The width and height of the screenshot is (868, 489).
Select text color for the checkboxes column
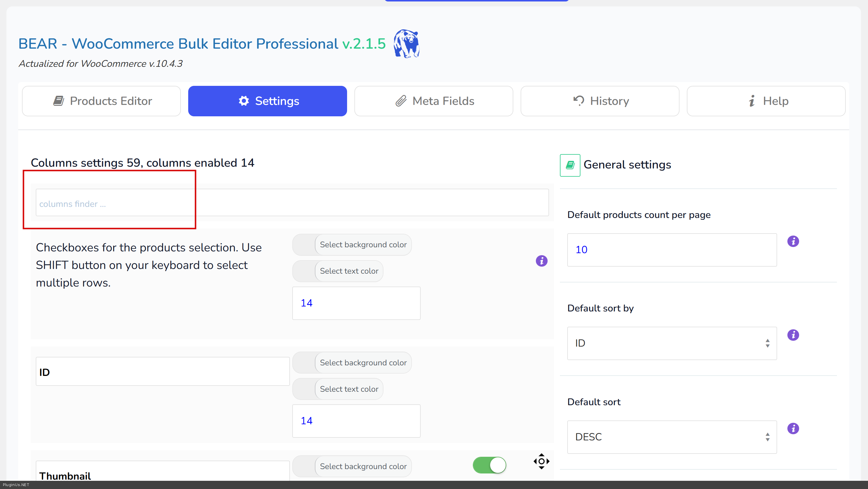(x=349, y=271)
